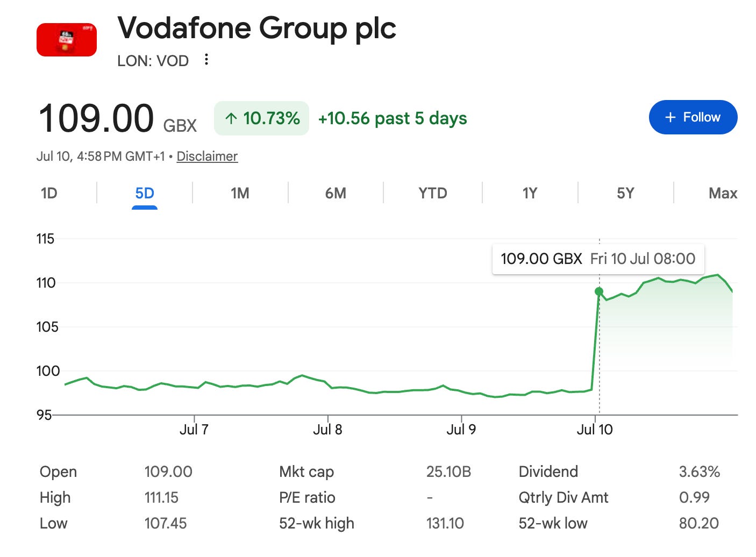The image size is (756, 557).
Task: Open the three-dot menu beside LON: VOD
Action: coord(206,60)
